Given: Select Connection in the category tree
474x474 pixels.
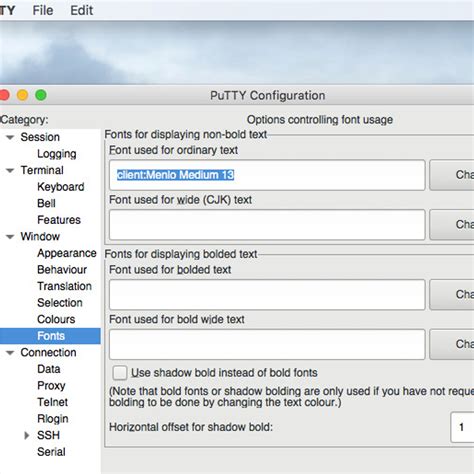Looking at the screenshot, I should [48, 353].
